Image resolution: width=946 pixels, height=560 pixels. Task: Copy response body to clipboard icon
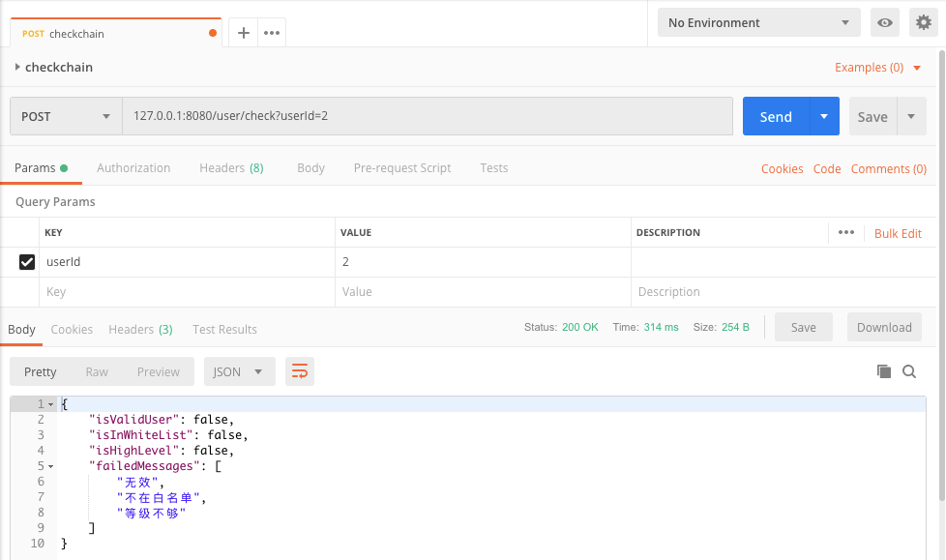click(884, 371)
